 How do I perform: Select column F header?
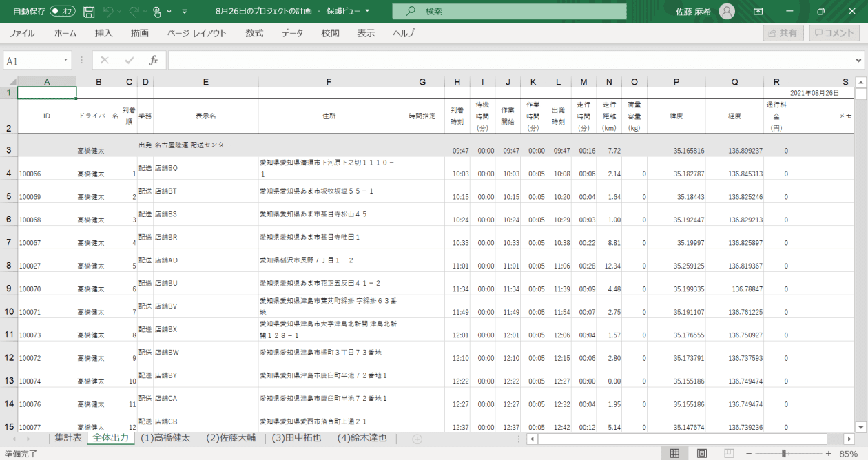coord(329,82)
